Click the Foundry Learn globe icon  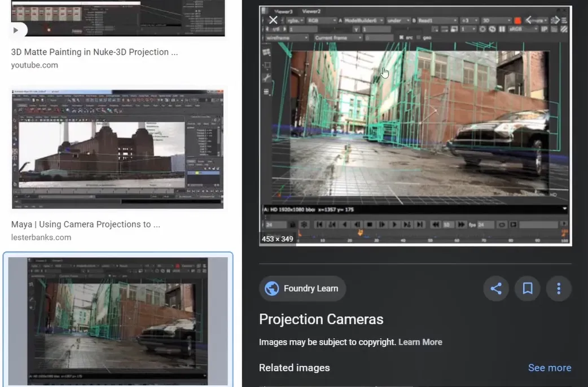(272, 288)
